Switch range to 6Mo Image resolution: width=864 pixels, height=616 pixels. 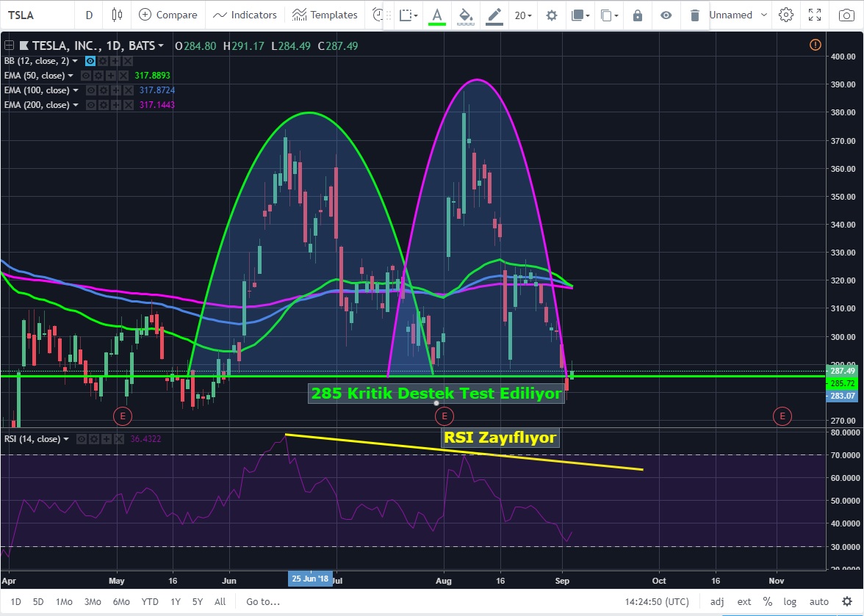(x=121, y=602)
